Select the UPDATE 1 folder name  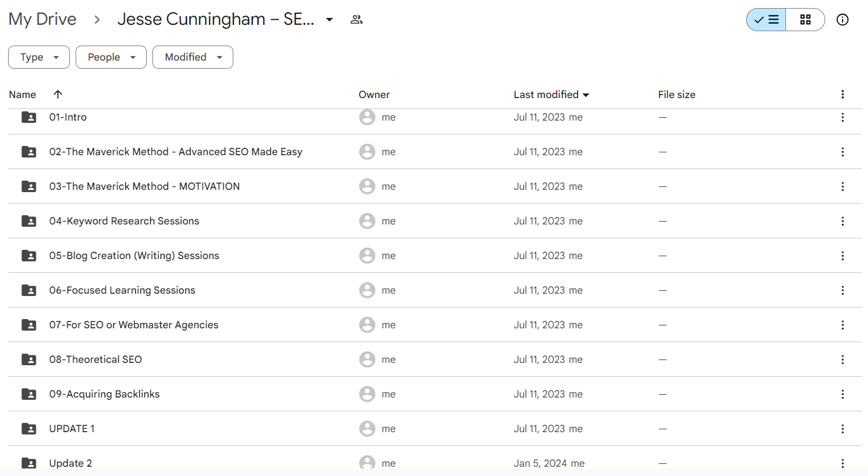coord(72,429)
